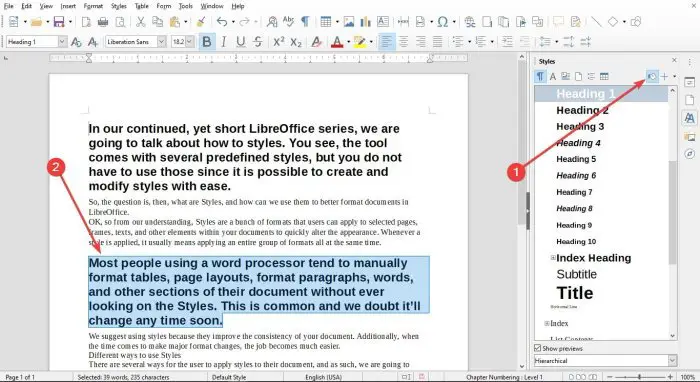
Task: Click the Insert Chart icon
Action: click(366, 21)
